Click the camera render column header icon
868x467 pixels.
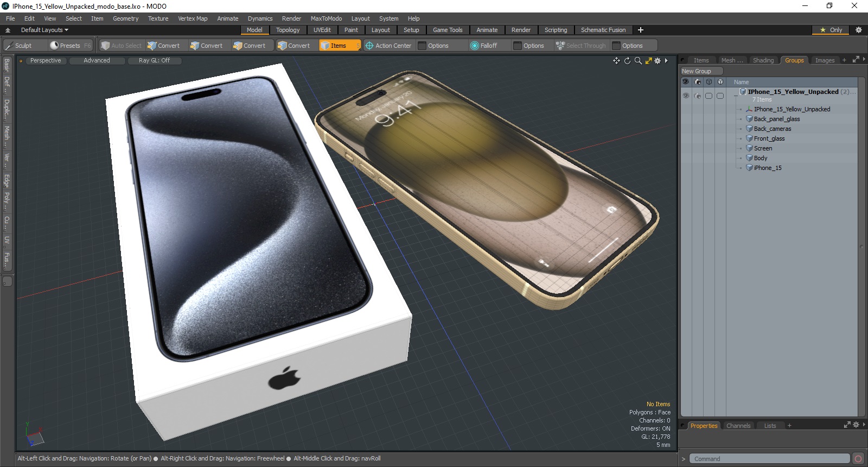pyautogui.click(x=698, y=82)
